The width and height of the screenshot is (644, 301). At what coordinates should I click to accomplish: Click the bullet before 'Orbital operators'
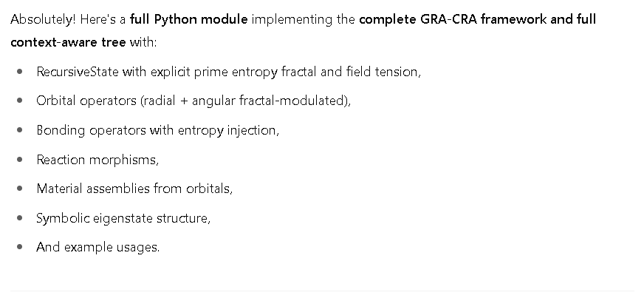[x=20, y=101]
